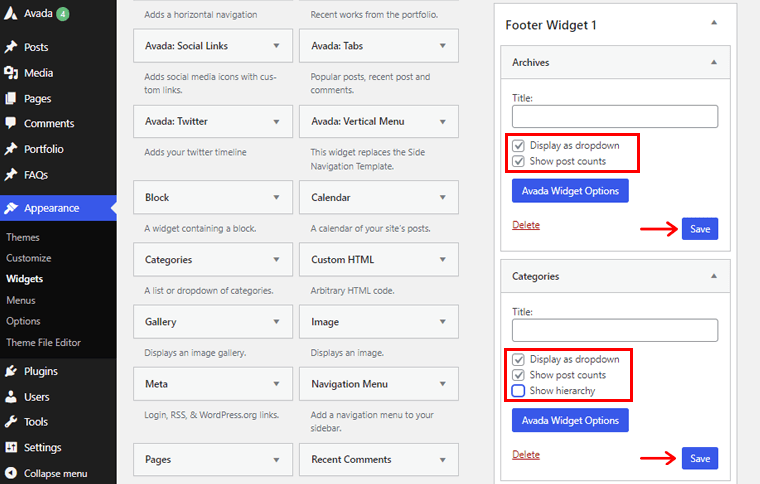This screenshot has height=484, width=760.
Task: Expand the Calendar widget arrow
Action: pos(443,197)
